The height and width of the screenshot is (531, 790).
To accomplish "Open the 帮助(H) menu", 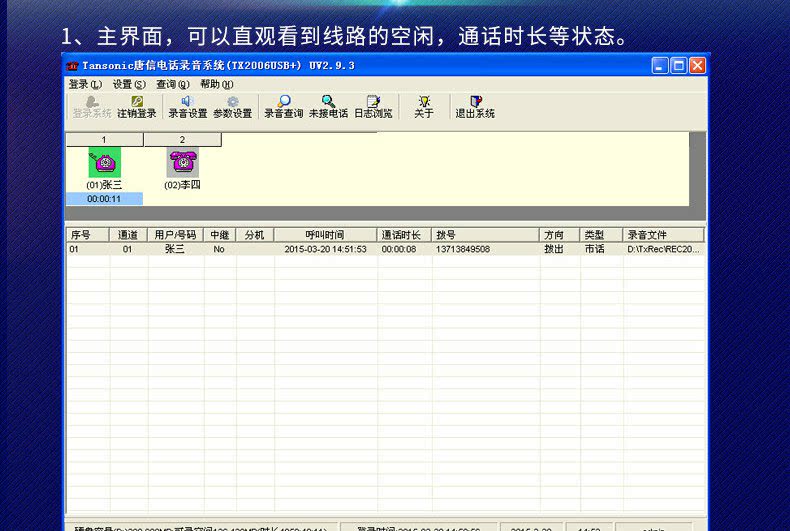I will pos(217,84).
